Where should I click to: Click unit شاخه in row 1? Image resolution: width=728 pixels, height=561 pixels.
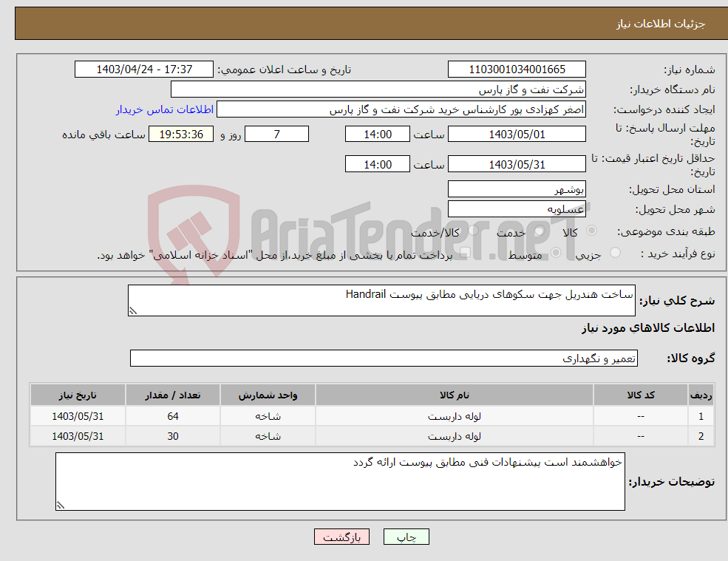point(268,416)
